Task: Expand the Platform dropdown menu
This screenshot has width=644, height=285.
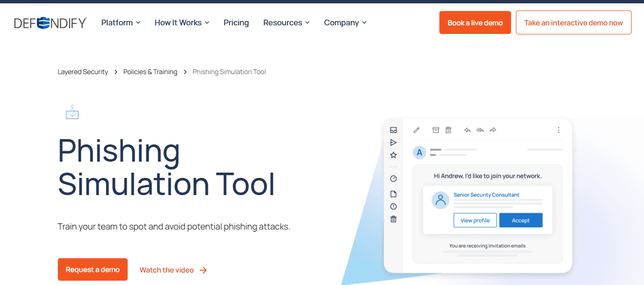Action: coord(120,22)
